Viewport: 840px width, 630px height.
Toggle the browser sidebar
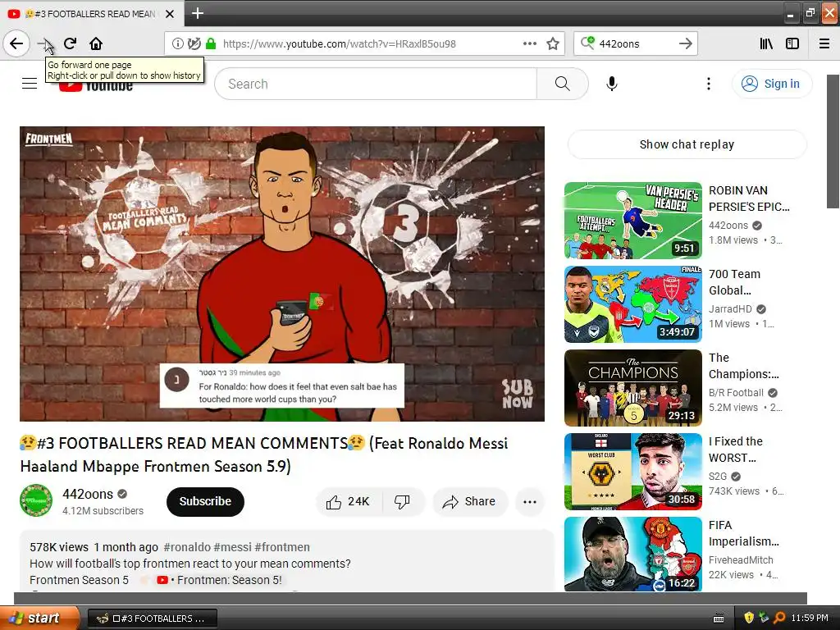[x=792, y=43]
